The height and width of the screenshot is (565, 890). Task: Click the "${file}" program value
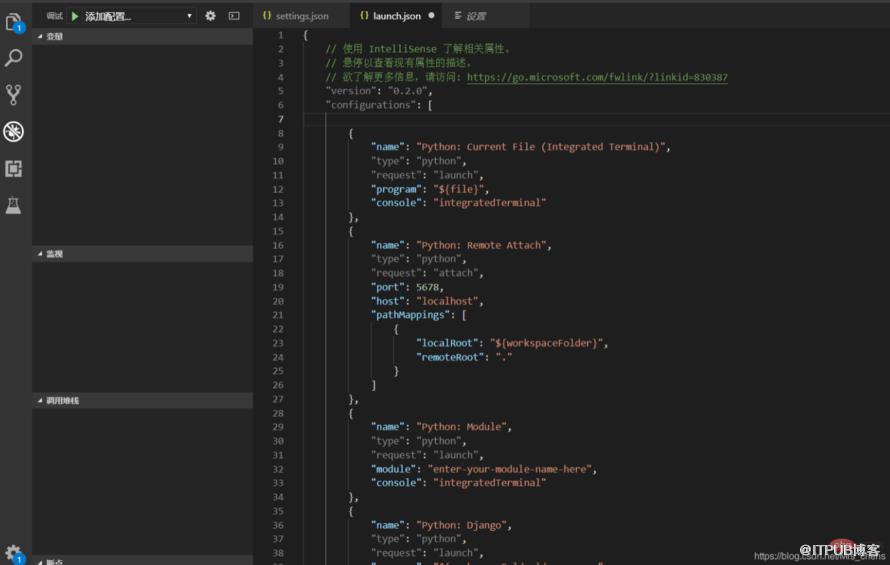tap(458, 189)
